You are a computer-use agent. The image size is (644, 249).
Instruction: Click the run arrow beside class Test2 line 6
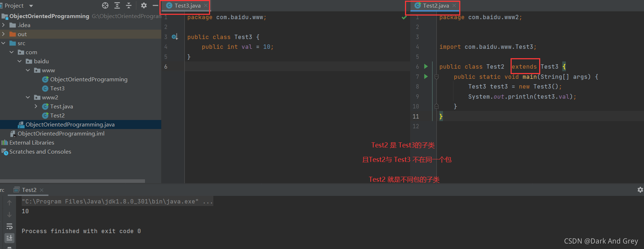[x=426, y=66]
